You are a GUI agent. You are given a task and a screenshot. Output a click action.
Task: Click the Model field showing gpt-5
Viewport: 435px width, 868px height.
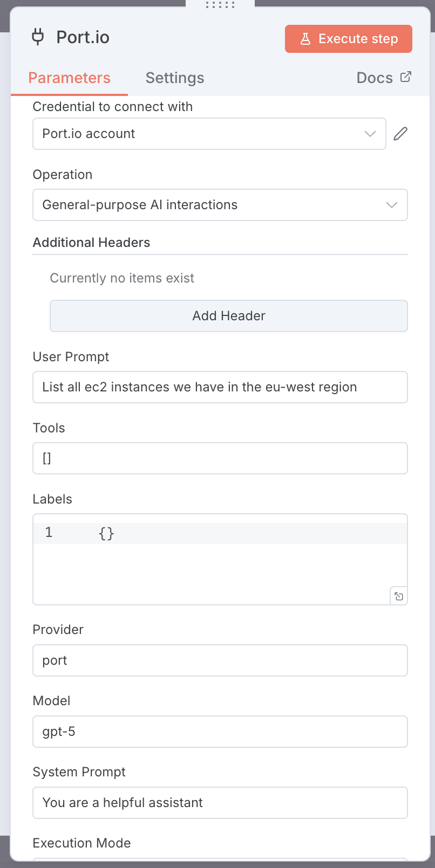[220, 732]
